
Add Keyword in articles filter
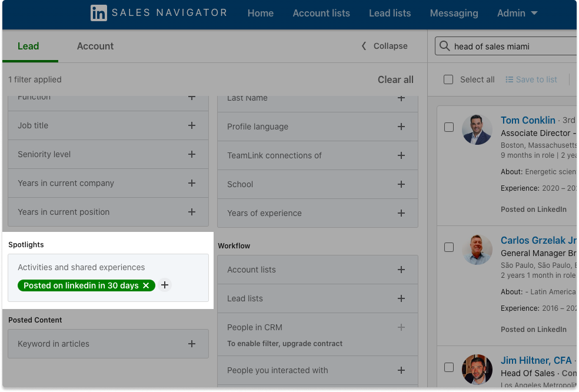(x=192, y=344)
